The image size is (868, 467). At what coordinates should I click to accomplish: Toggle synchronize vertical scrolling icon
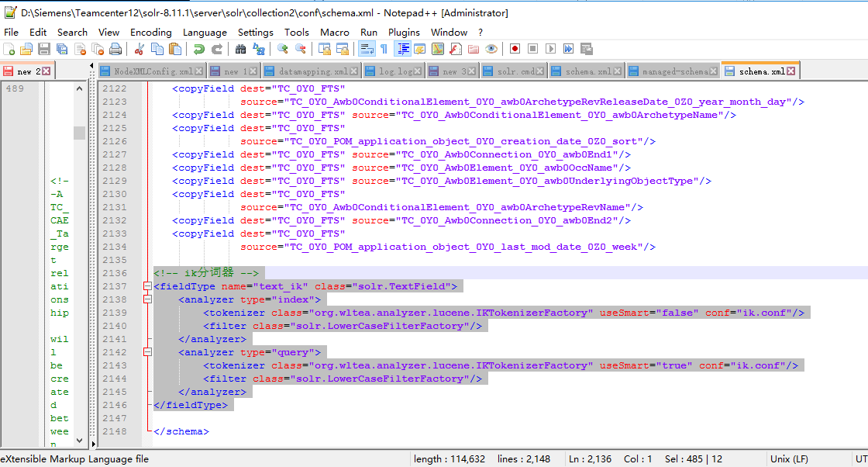point(325,50)
